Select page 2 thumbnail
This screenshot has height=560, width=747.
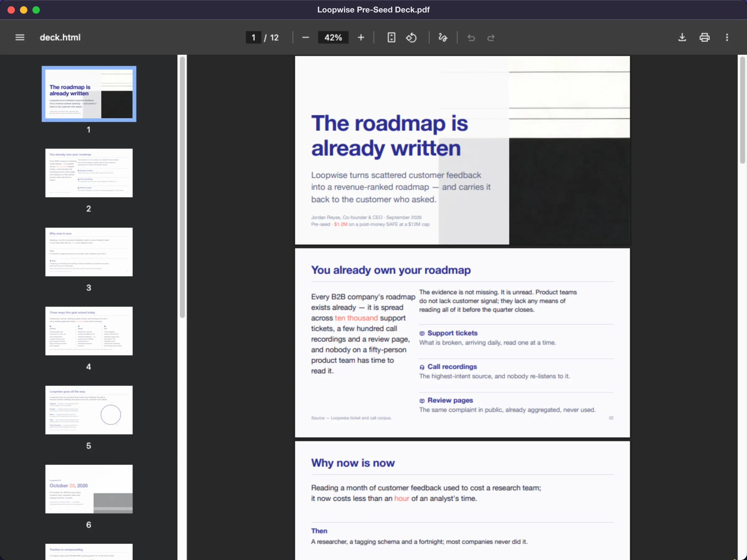tap(89, 173)
